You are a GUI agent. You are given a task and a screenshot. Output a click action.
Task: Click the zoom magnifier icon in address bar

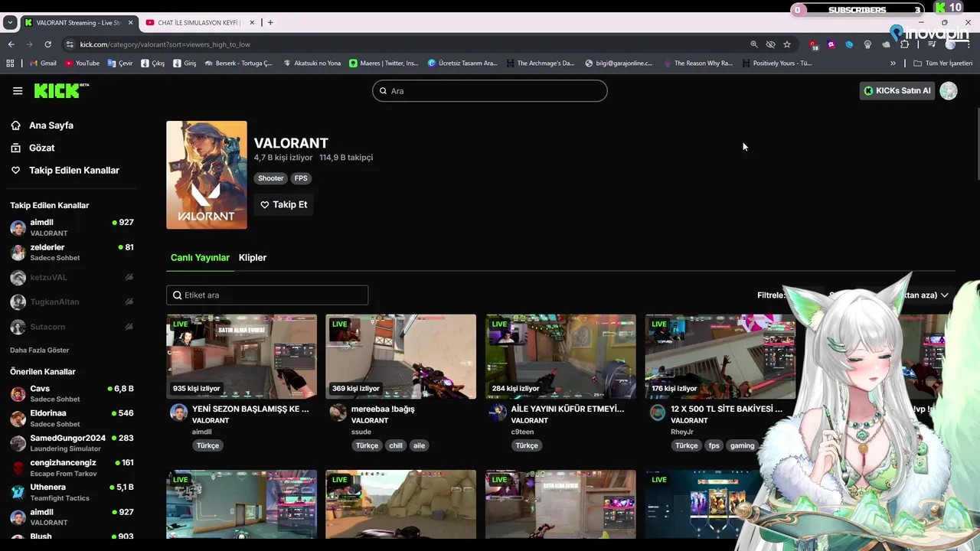(x=754, y=44)
